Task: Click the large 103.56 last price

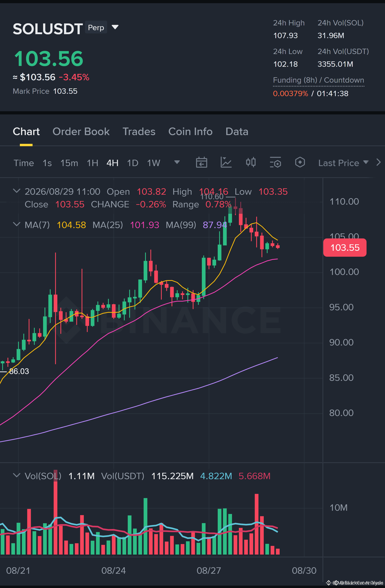Action: [49, 59]
